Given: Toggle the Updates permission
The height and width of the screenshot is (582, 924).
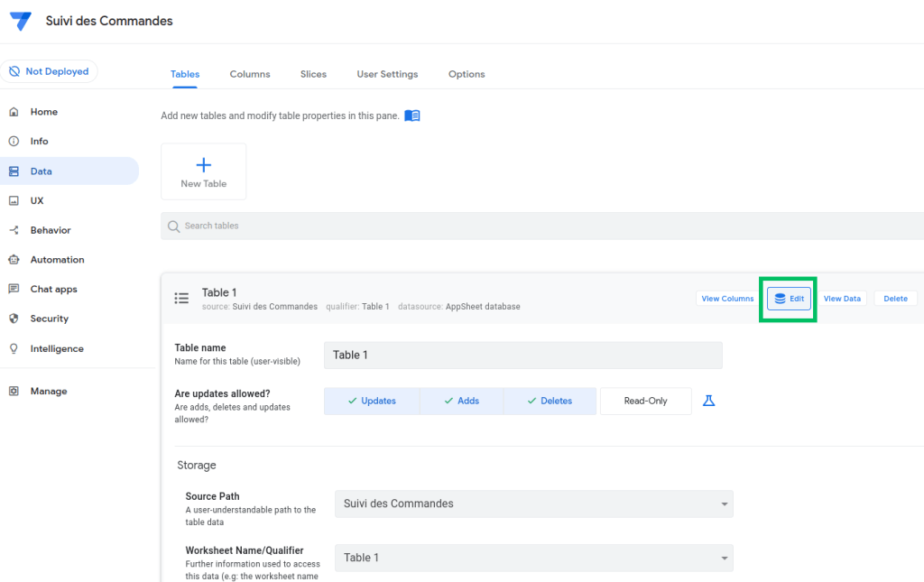Looking at the screenshot, I should click(372, 402).
